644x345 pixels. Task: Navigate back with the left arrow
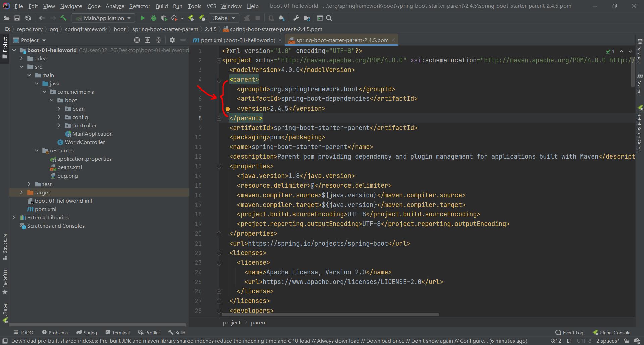(x=42, y=18)
